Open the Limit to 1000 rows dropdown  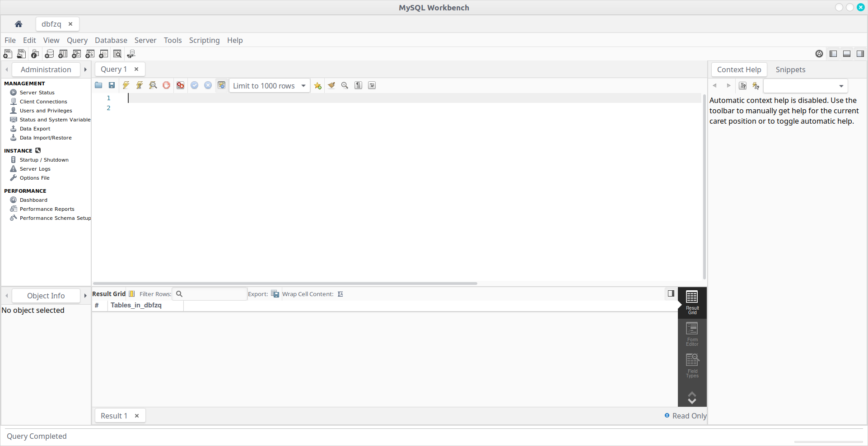pos(270,86)
